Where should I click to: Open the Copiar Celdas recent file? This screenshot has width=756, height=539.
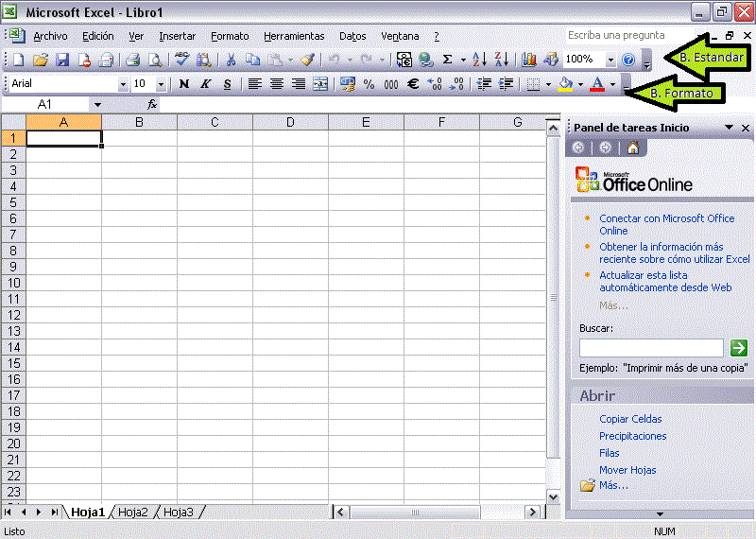point(630,419)
